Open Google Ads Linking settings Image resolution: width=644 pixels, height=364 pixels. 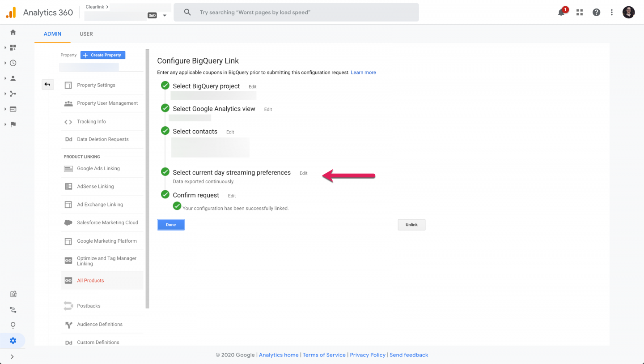click(98, 169)
